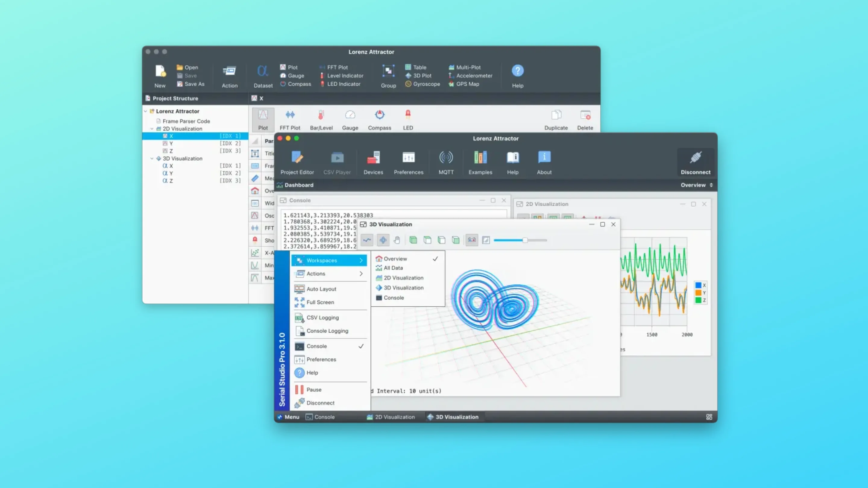This screenshot has width=868, height=488.
Task: Switch to Console tab in taskbar
Action: (x=320, y=417)
